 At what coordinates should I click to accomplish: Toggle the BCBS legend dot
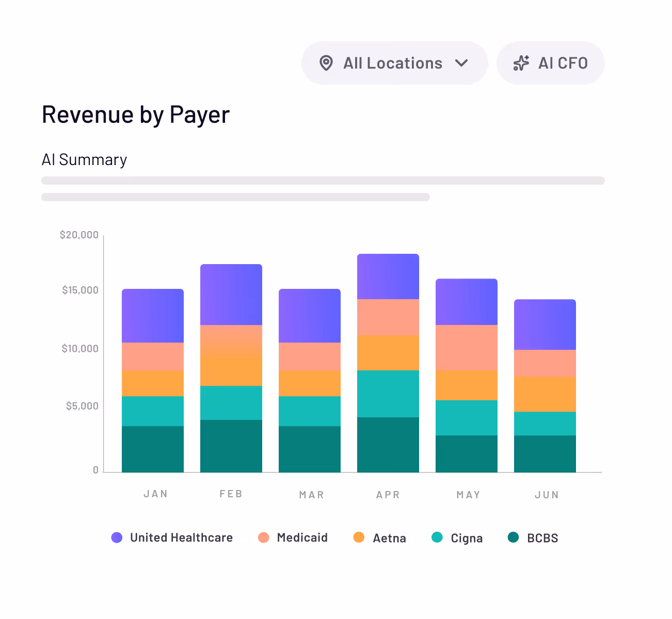pos(513,537)
